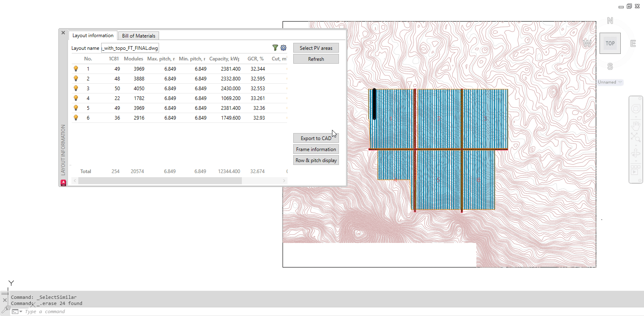Click the Row & pitch display button
The image size is (644, 316).
coord(316,160)
